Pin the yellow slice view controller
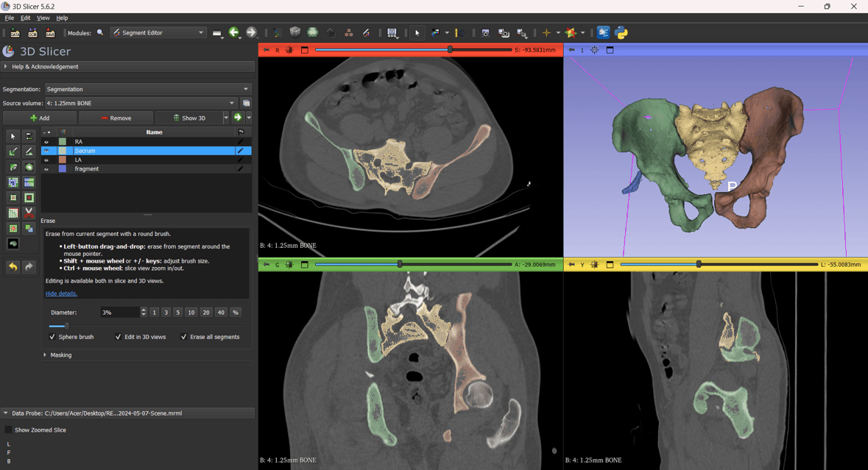 pyautogui.click(x=571, y=264)
